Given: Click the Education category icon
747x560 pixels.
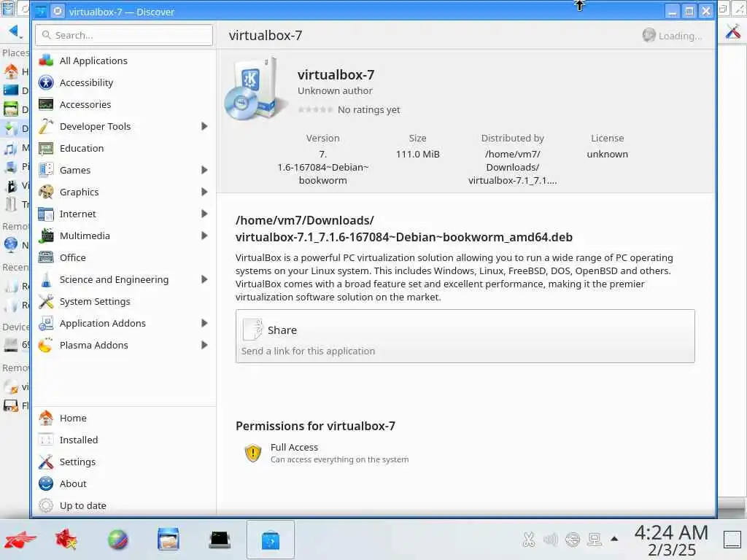Looking at the screenshot, I should click(x=46, y=148).
